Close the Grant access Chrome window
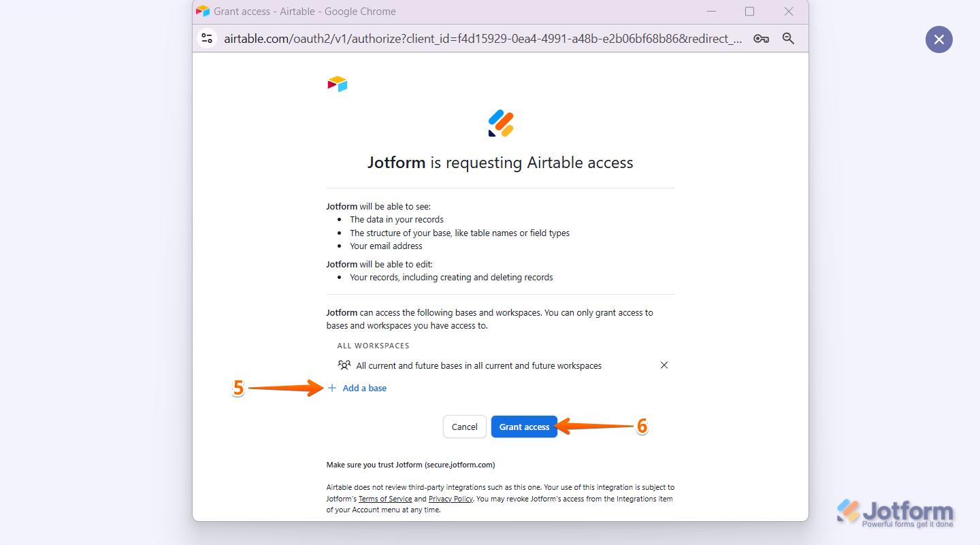The width and height of the screenshot is (980, 545). pyautogui.click(x=789, y=12)
